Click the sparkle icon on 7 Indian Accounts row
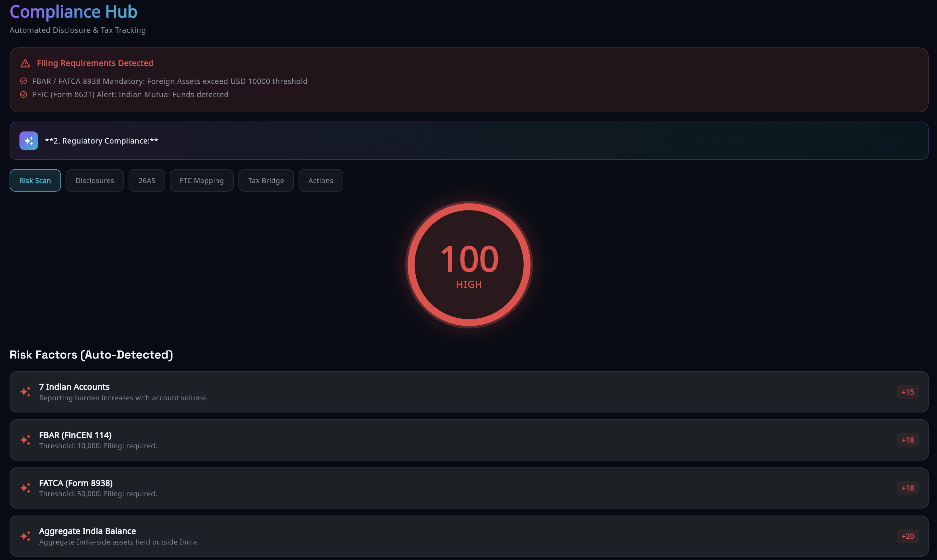The image size is (937, 560). coord(25,392)
